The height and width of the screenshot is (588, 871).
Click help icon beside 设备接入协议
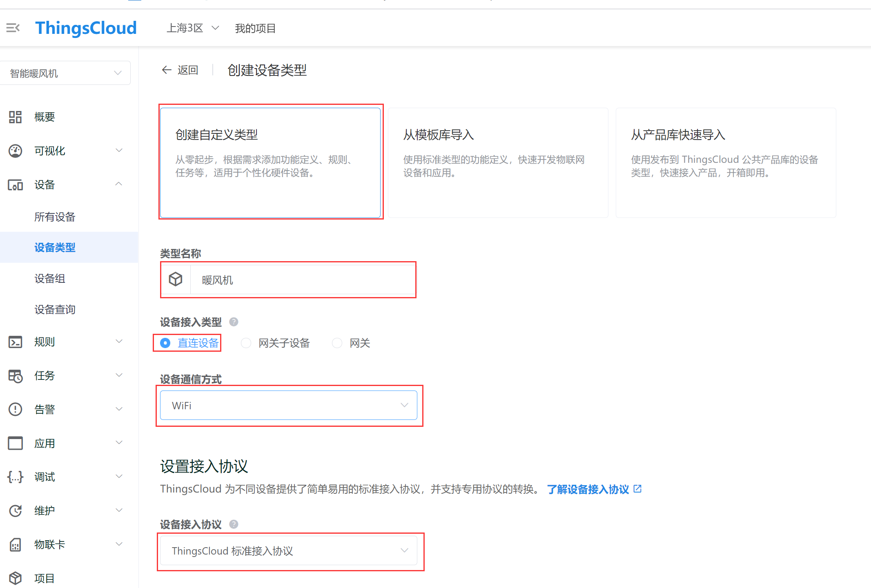(234, 524)
